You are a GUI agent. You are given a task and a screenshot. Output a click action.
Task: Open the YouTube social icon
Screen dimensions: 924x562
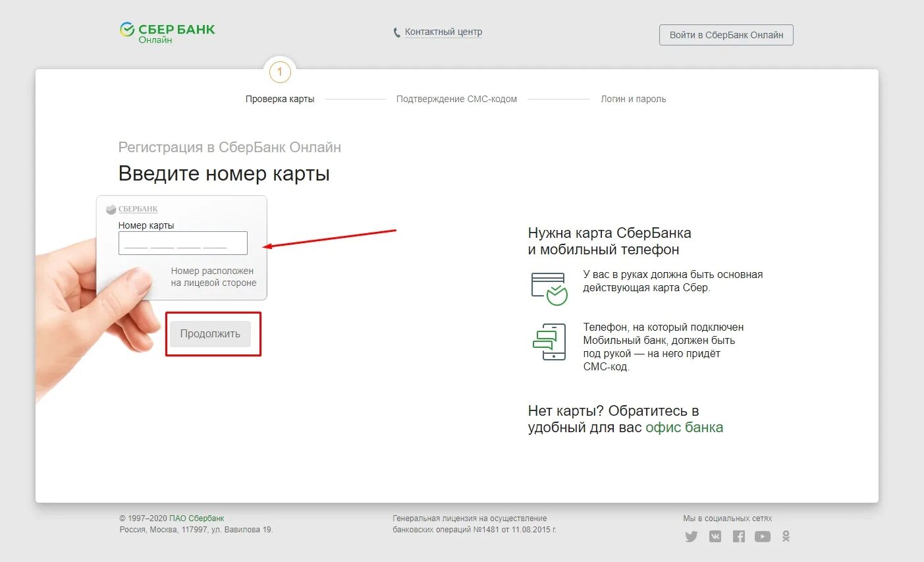click(763, 536)
